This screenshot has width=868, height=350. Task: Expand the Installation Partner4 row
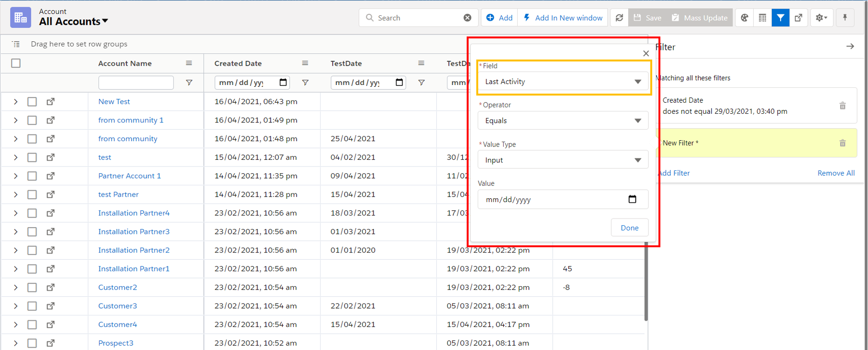(15, 213)
